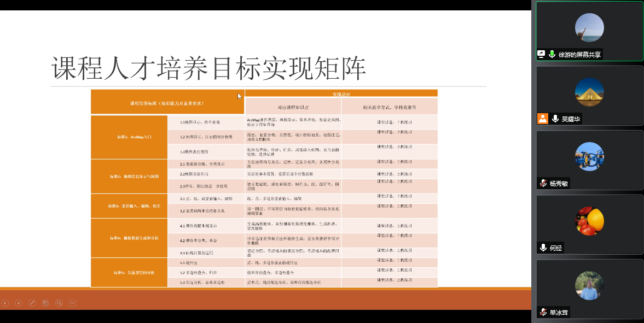Click the 单冰茸 name label

click(x=559, y=313)
